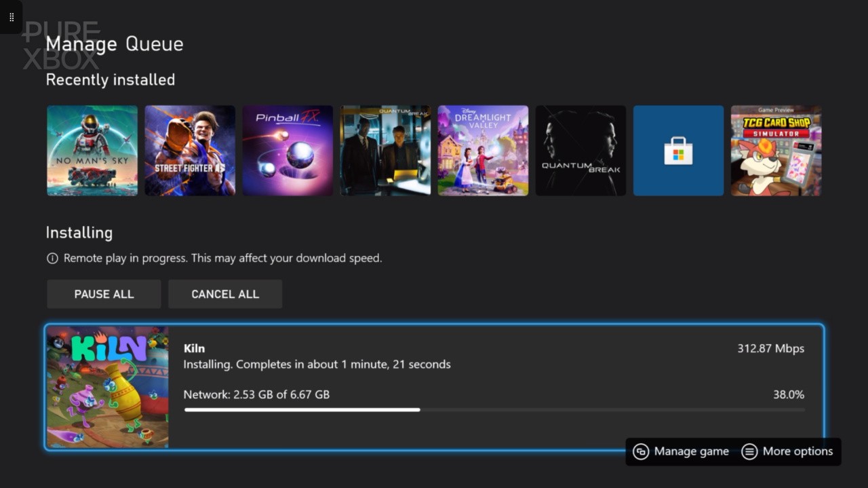The image size is (868, 488).
Task: Click the Kiln title in install queue
Action: [x=194, y=348]
